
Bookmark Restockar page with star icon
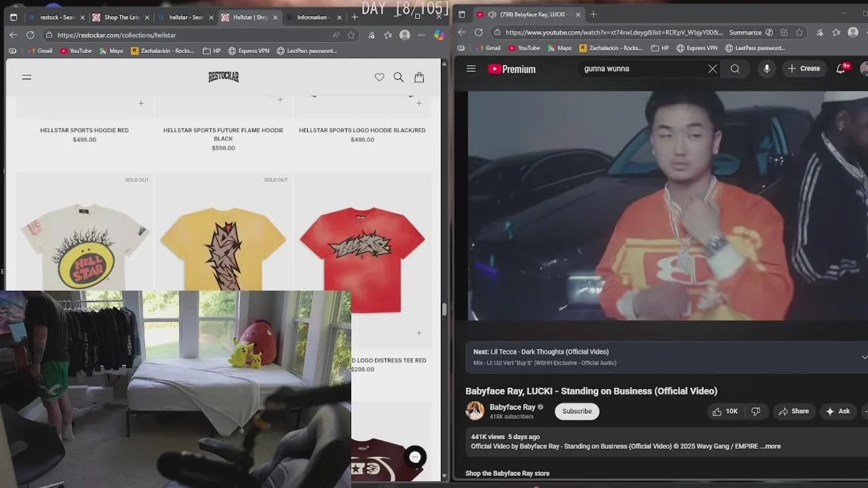tap(352, 35)
